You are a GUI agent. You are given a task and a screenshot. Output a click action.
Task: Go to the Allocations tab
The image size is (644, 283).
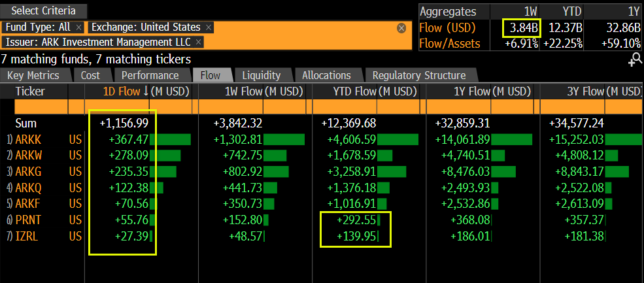326,75
